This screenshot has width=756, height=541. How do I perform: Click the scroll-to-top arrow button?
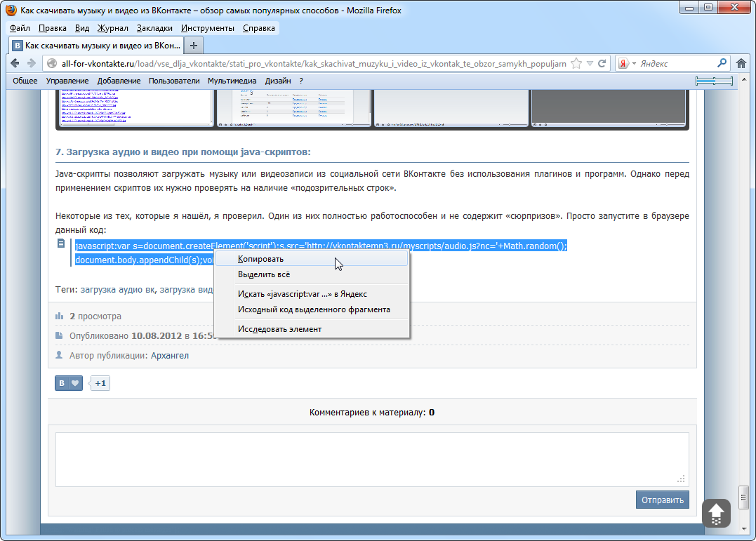pos(716,514)
